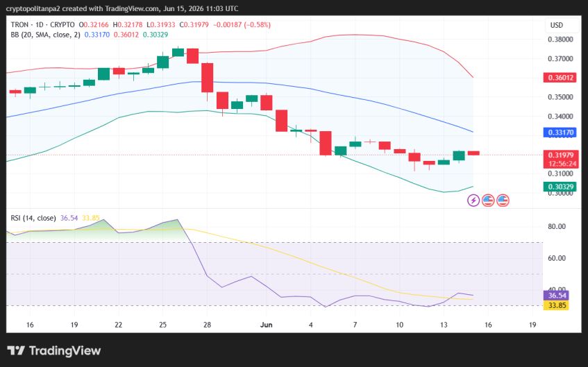Viewport: 588px width, 367px height.
Task: Click the yellow 33.85 RSI average label
Action: [x=557, y=305]
